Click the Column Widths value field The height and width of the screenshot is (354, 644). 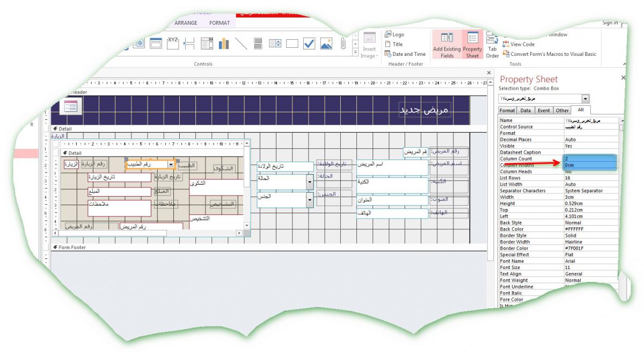(590, 165)
